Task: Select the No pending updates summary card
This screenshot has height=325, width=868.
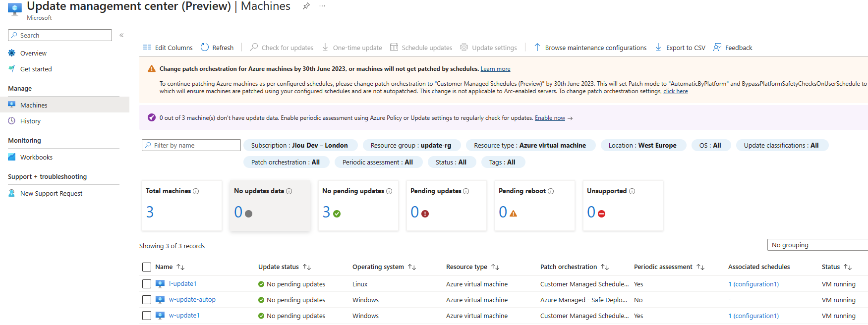Action: [x=358, y=206]
